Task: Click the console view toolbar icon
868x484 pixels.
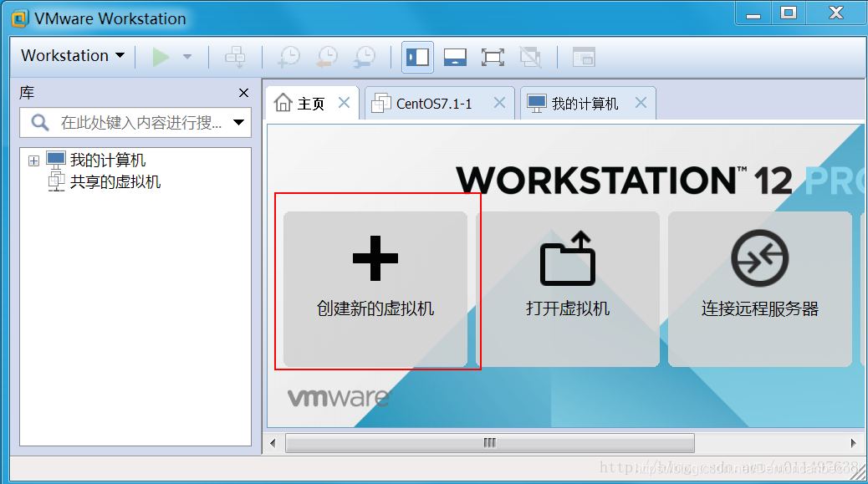Action: coord(584,57)
